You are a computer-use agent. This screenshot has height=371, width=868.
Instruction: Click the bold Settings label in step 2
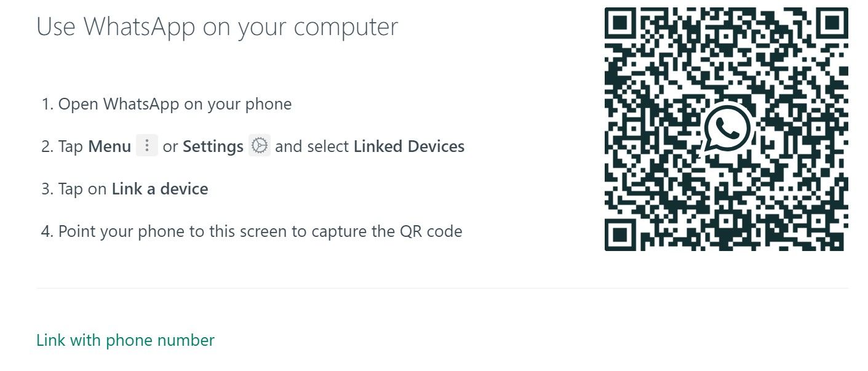[x=213, y=146]
